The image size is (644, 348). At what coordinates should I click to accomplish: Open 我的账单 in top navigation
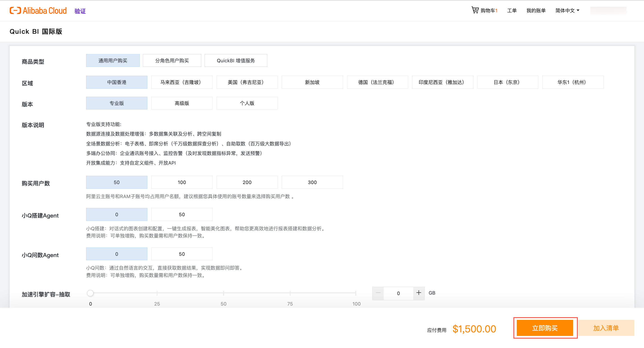(x=536, y=10)
